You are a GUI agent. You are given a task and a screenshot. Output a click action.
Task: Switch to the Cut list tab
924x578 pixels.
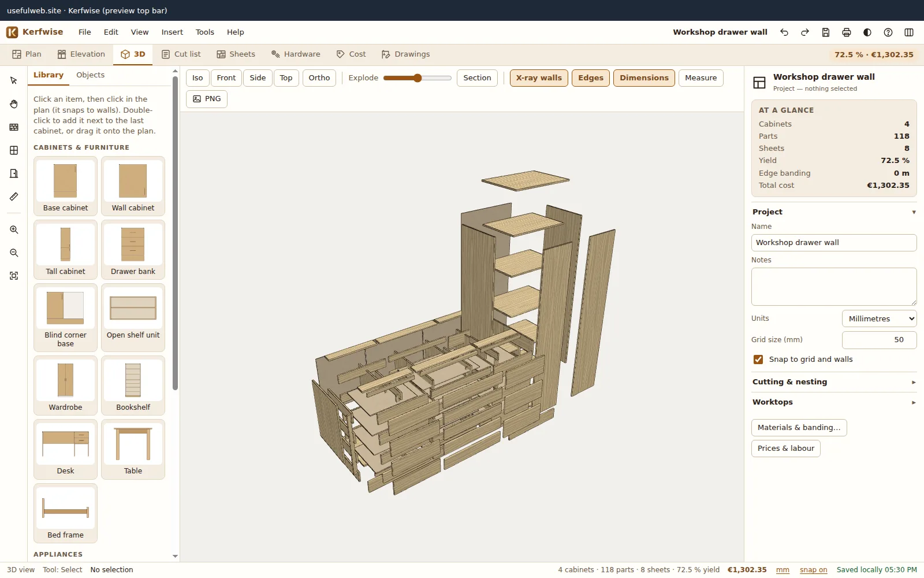(x=181, y=54)
